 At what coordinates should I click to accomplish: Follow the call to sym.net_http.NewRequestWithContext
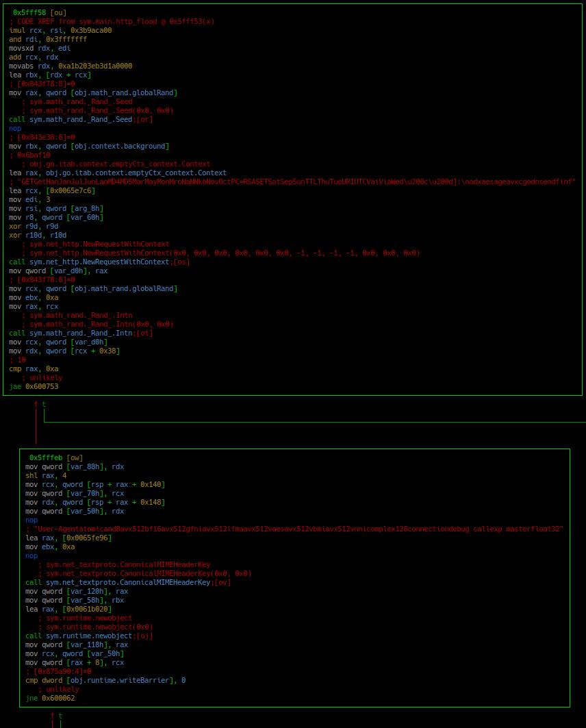pyautogui.click(x=99, y=262)
